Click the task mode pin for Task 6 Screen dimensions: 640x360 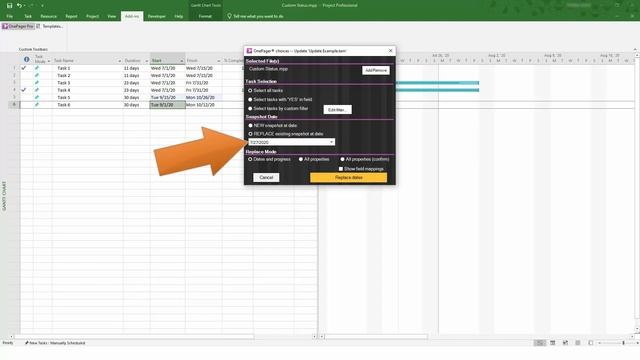pos(37,104)
